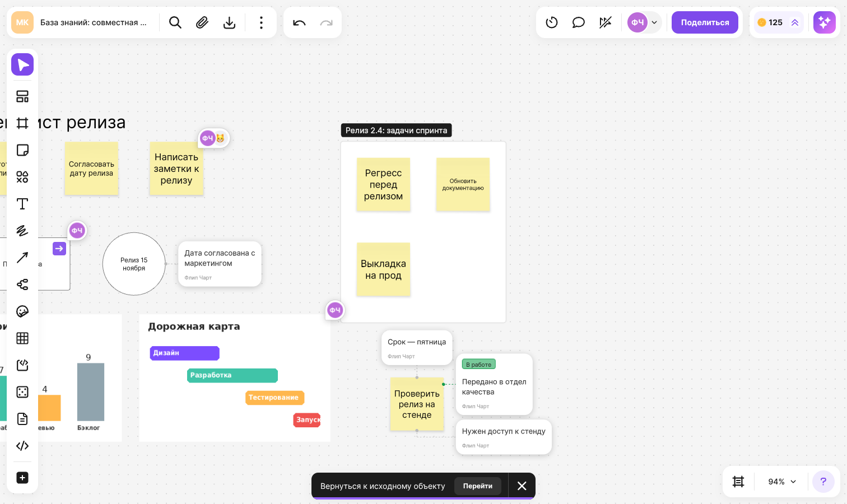
Task: Expand the 125 credits counter
Action: pos(779,22)
